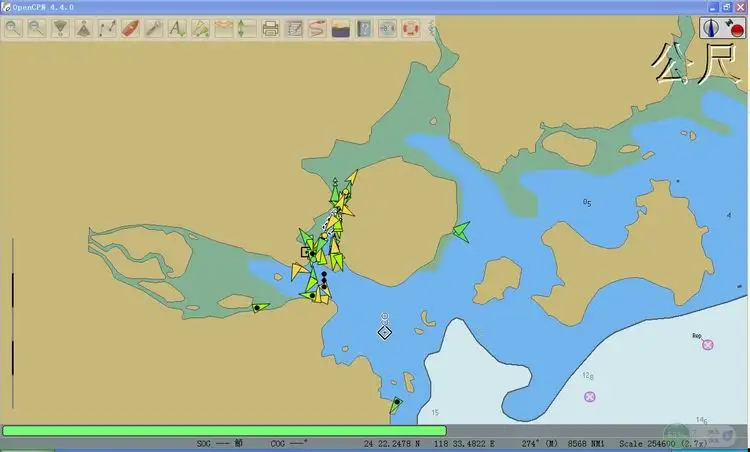Click the longitude readout 118 33.4822 E
The height and width of the screenshot is (452, 750).
464,444
